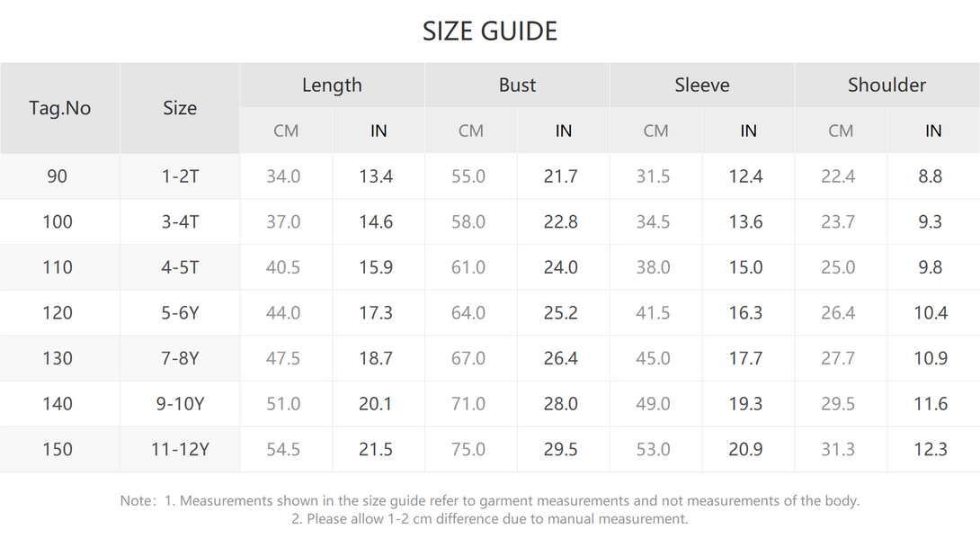Click the Length column header
The height and width of the screenshot is (548, 980).
tap(332, 85)
